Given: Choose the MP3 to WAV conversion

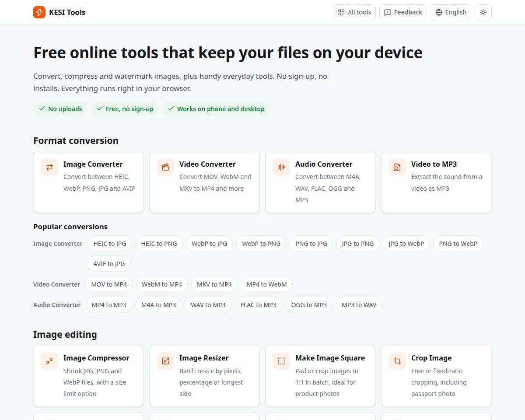Looking at the screenshot, I should [x=359, y=305].
